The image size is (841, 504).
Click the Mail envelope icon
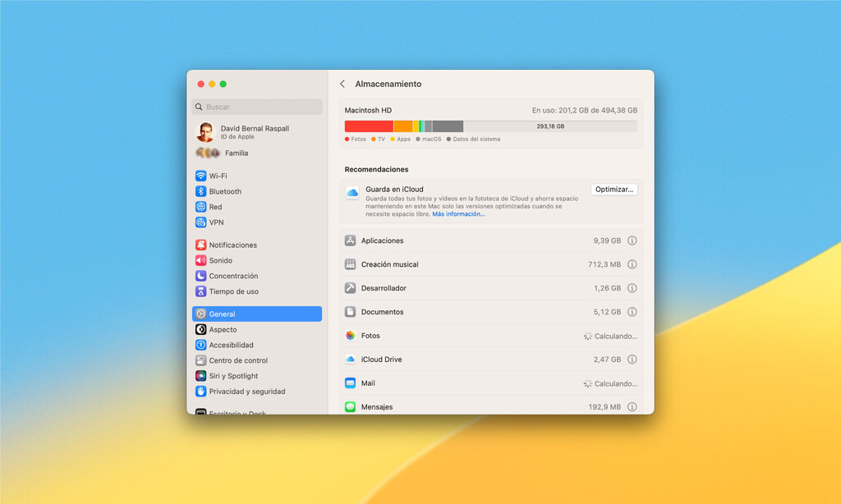pyautogui.click(x=350, y=383)
